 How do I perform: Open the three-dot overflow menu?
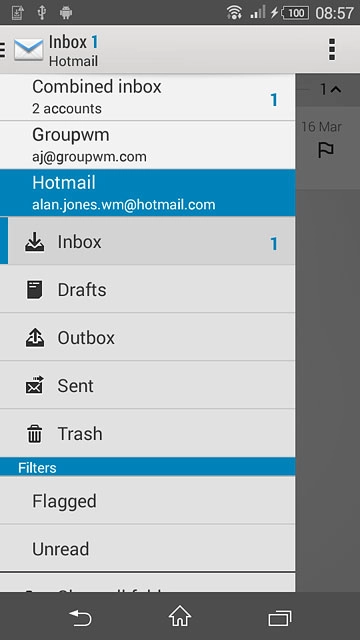[332, 50]
